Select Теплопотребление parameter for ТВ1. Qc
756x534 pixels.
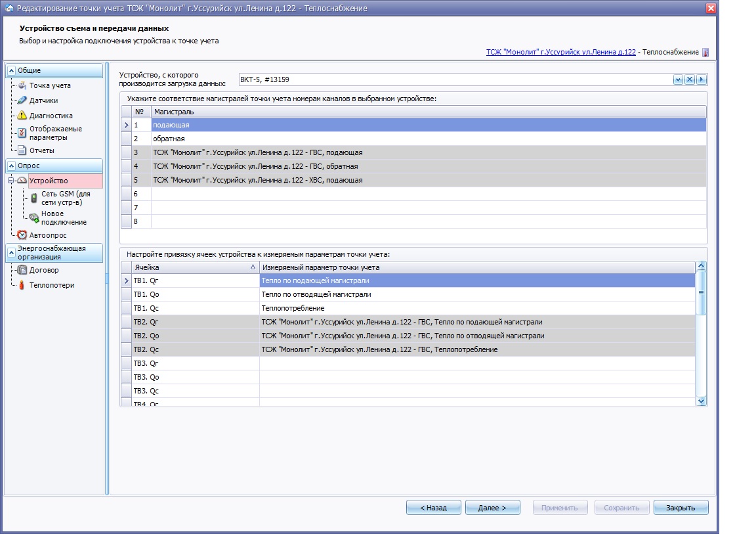click(477, 308)
